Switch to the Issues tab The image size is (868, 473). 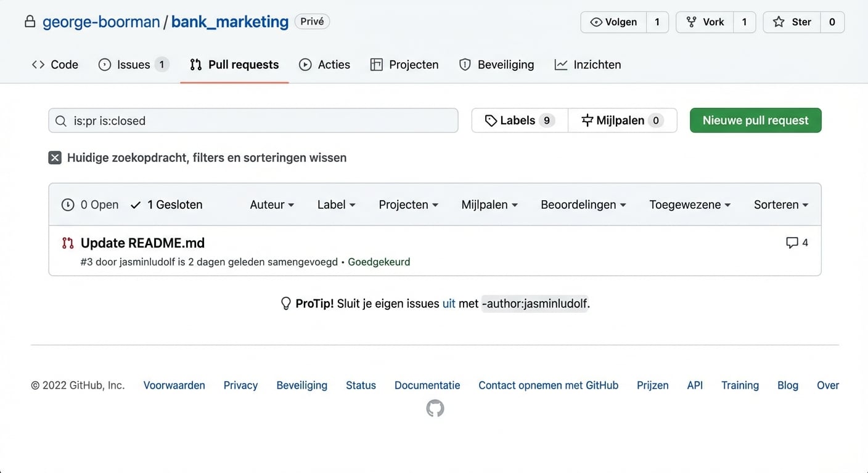point(133,64)
